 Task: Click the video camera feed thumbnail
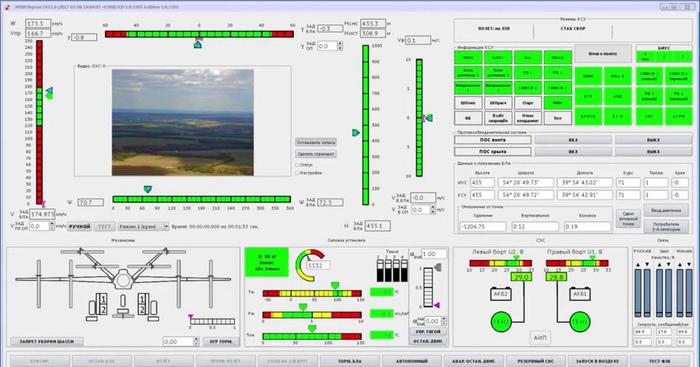click(x=183, y=122)
